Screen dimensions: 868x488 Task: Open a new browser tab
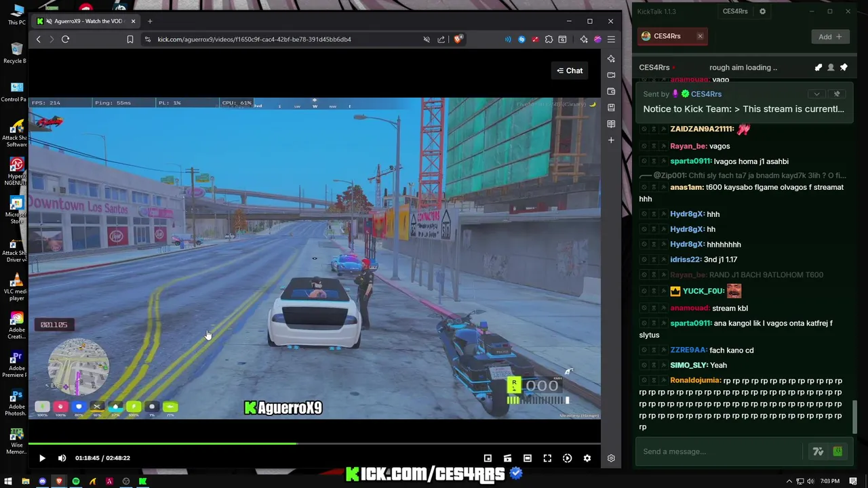pos(150,21)
